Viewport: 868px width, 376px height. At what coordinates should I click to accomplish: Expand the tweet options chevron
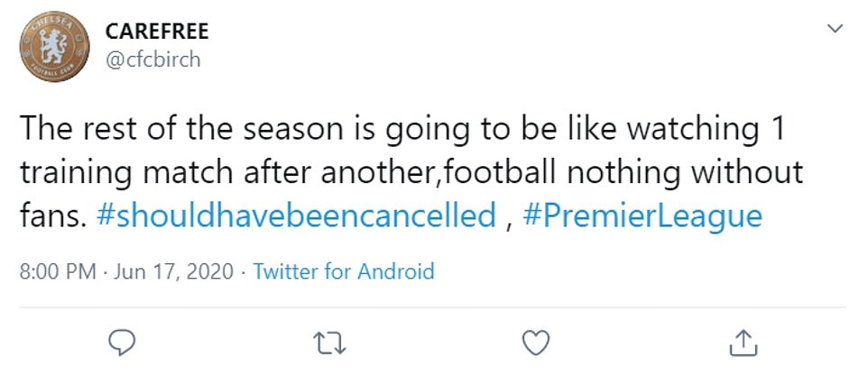click(835, 28)
